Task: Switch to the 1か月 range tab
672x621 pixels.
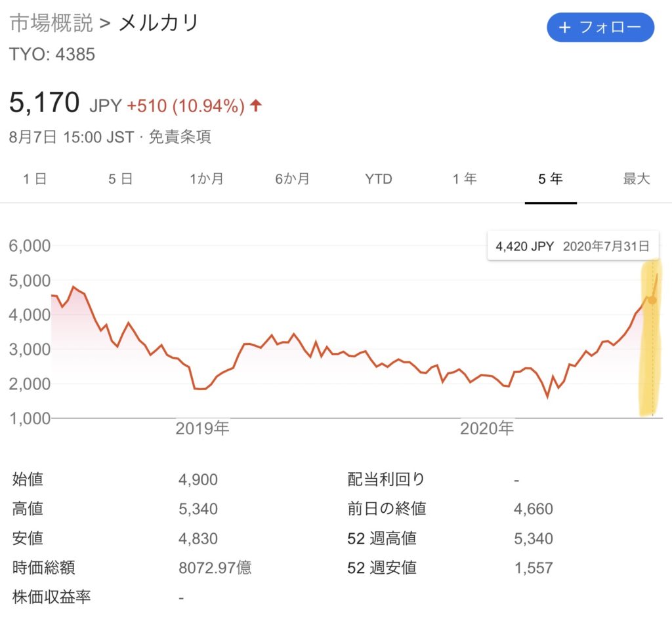Action: [206, 178]
